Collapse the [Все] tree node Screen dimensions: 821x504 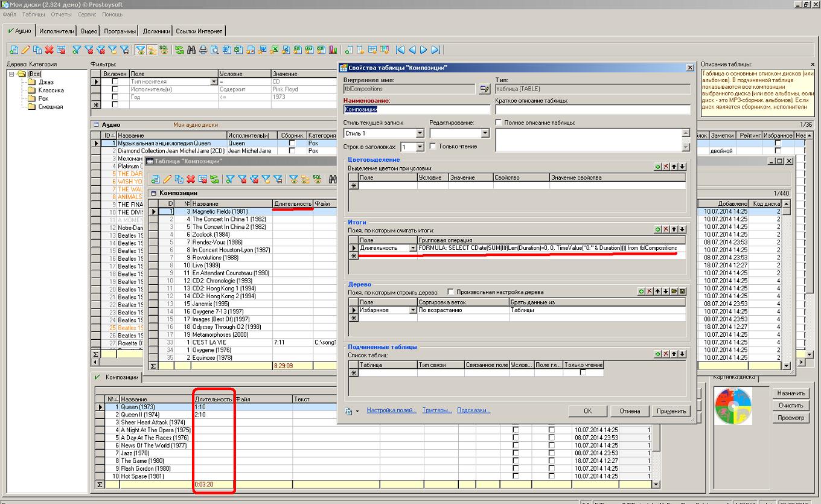[x=11, y=74]
